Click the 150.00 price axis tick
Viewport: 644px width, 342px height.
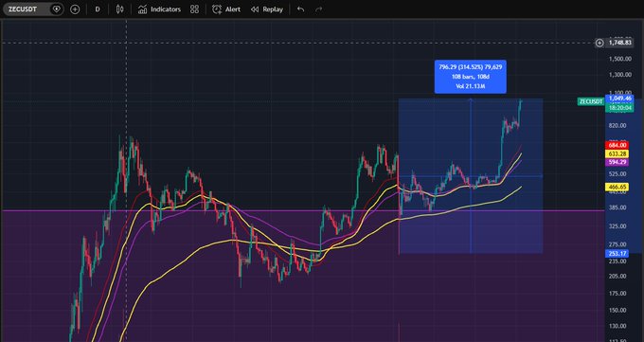point(617,311)
